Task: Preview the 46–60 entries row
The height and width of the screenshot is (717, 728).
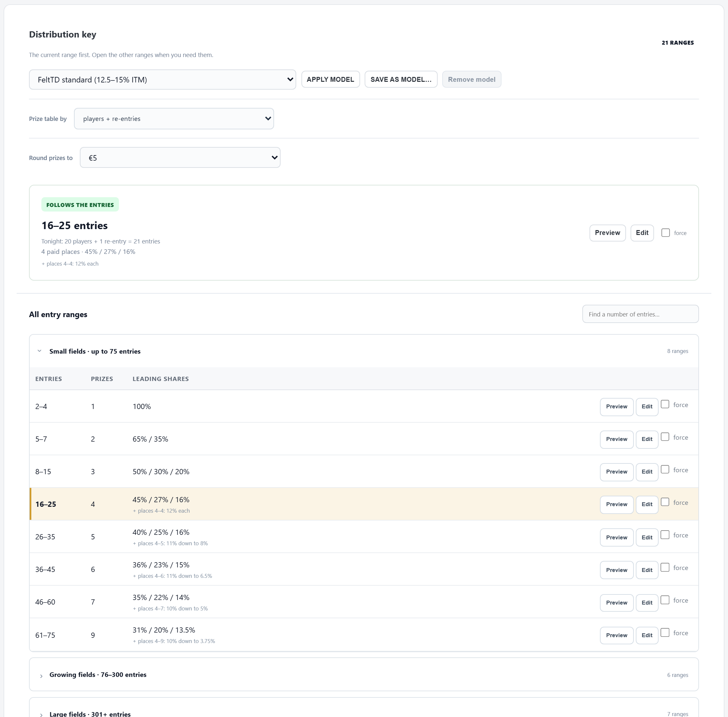Action: click(x=617, y=603)
